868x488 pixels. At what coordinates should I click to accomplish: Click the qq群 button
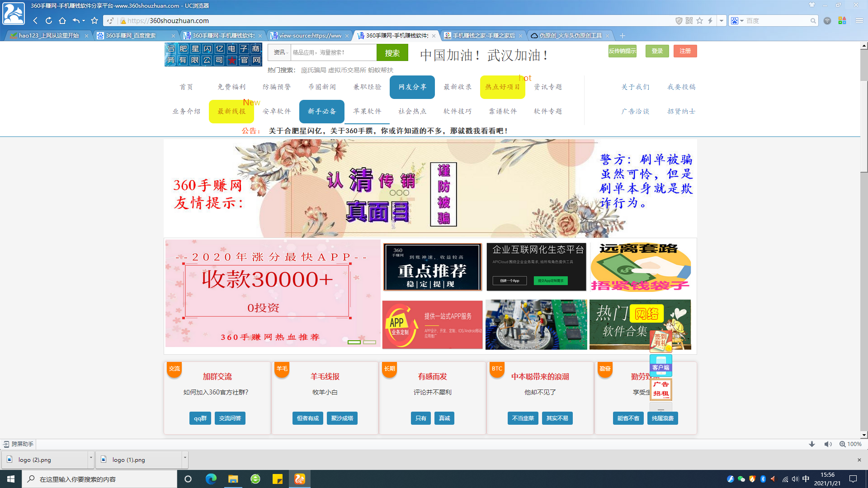pos(200,418)
